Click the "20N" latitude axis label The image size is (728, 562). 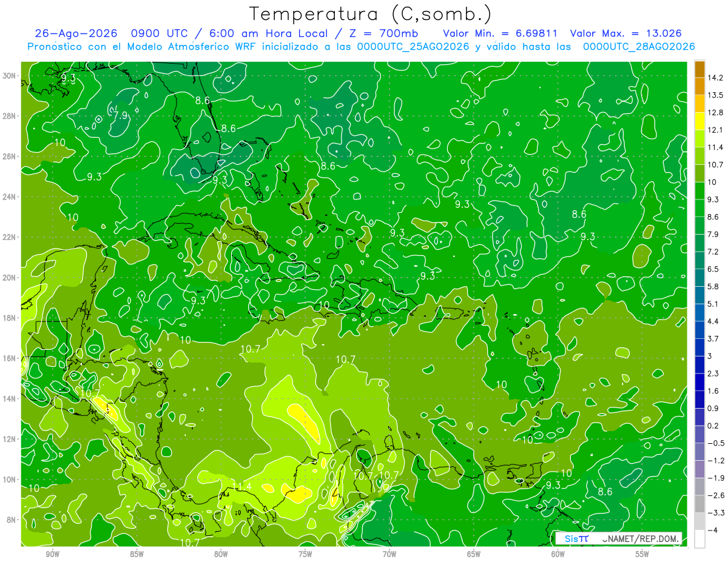click(10, 277)
